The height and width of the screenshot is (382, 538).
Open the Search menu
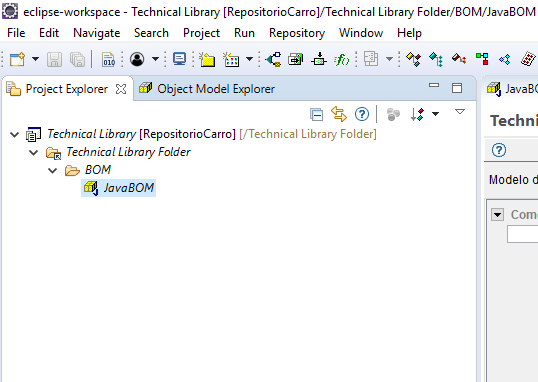[151, 33]
